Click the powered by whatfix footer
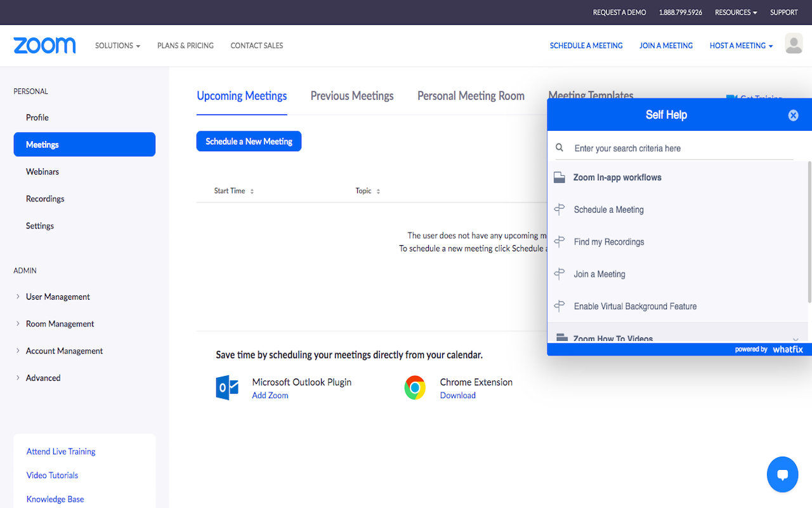Viewport: 812px width, 508px height. click(769, 349)
